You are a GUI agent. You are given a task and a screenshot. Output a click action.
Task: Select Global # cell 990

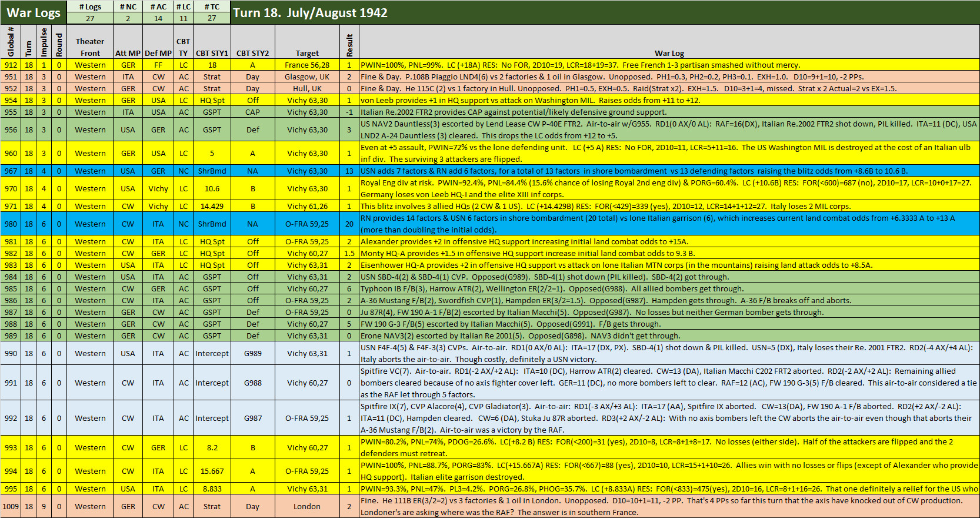coord(11,353)
